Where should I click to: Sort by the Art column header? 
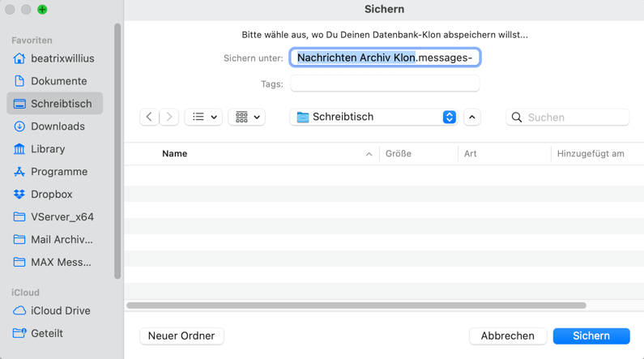471,154
